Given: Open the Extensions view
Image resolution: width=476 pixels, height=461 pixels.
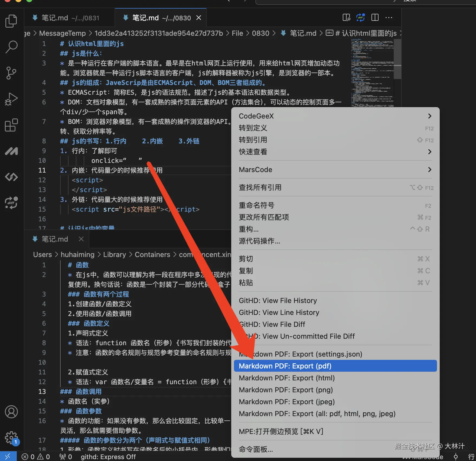Looking at the screenshot, I should point(11,125).
